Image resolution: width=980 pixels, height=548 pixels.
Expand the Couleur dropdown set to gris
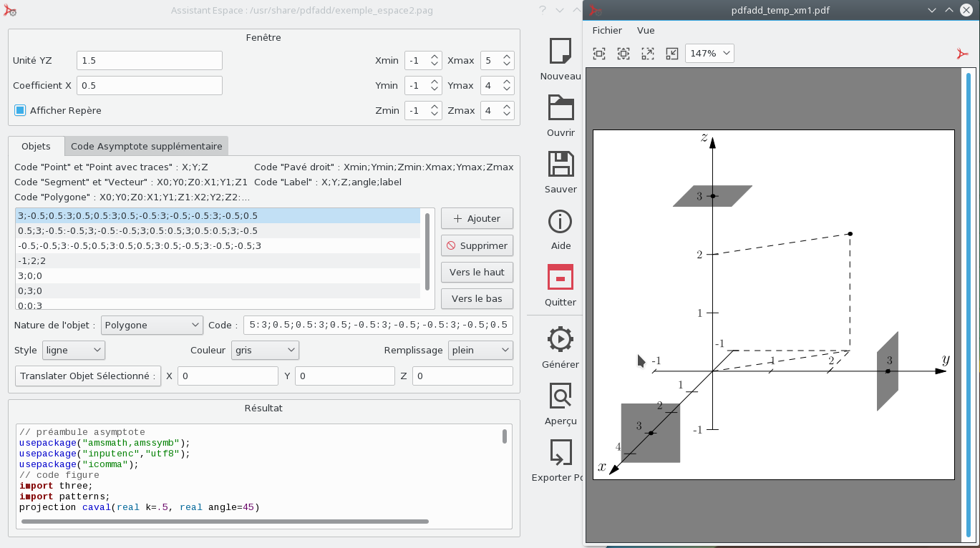[265, 350]
